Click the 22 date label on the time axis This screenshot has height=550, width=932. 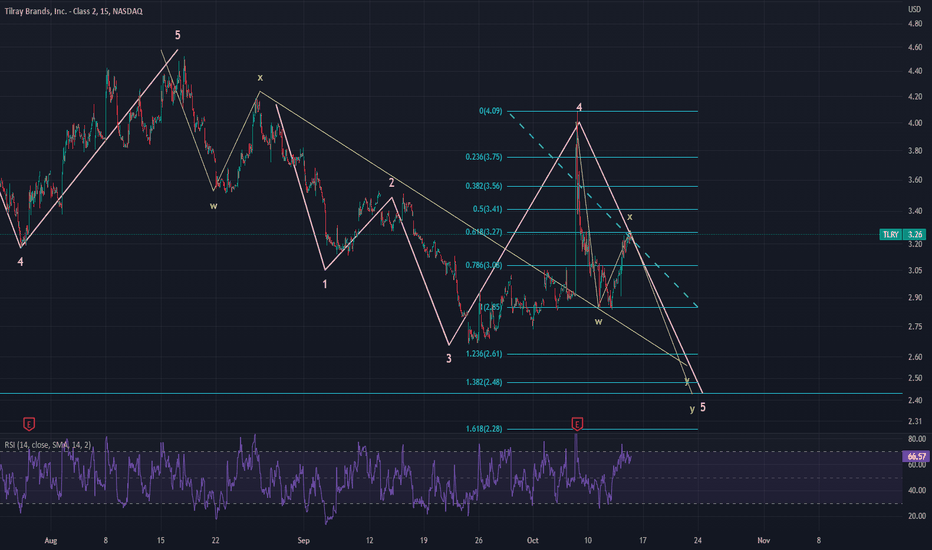coord(215,540)
